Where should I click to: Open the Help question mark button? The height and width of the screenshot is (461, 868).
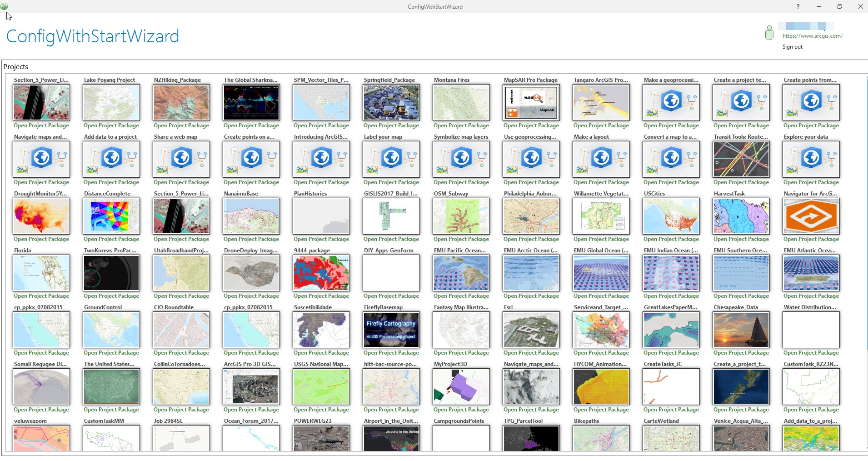(798, 6)
